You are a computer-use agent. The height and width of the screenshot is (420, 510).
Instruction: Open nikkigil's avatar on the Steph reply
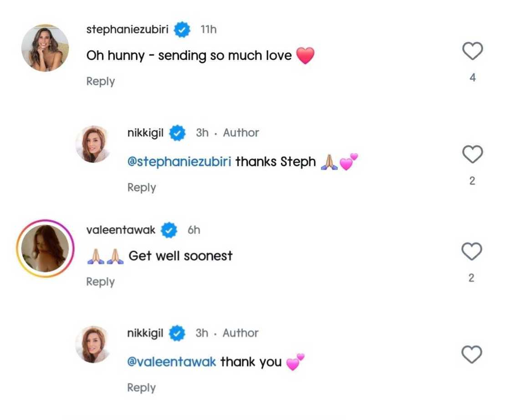tap(93, 144)
